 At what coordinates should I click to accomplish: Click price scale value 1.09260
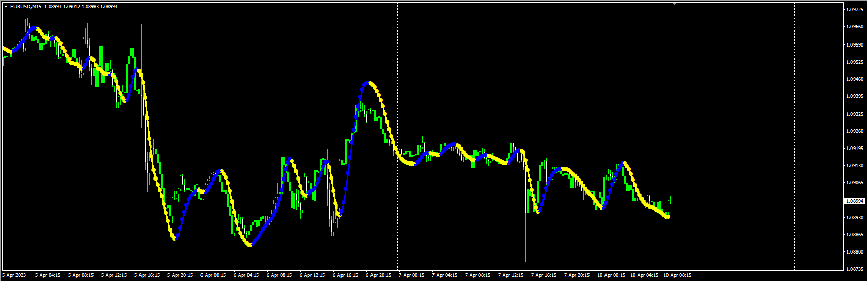pos(855,131)
